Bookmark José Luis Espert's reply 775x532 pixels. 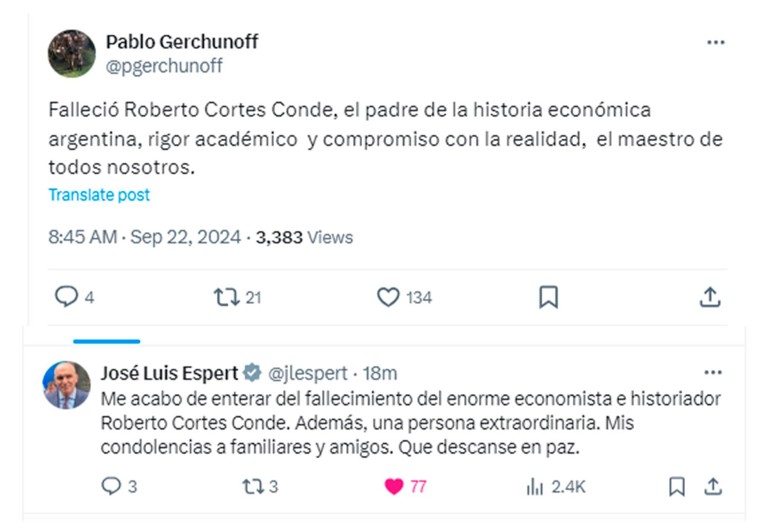677,486
